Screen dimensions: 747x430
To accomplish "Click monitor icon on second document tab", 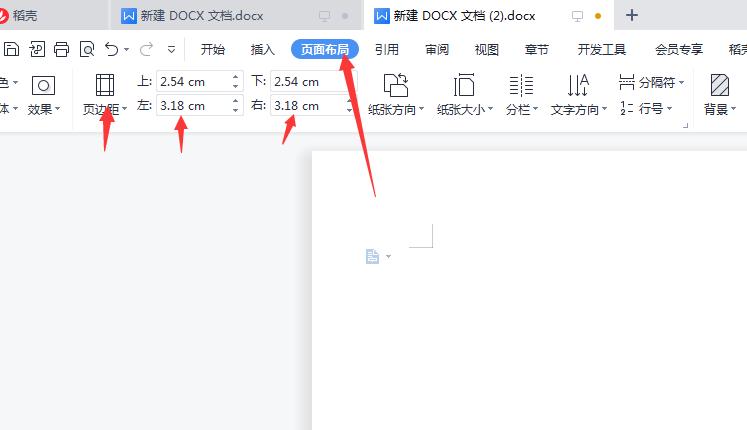I will click(577, 16).
